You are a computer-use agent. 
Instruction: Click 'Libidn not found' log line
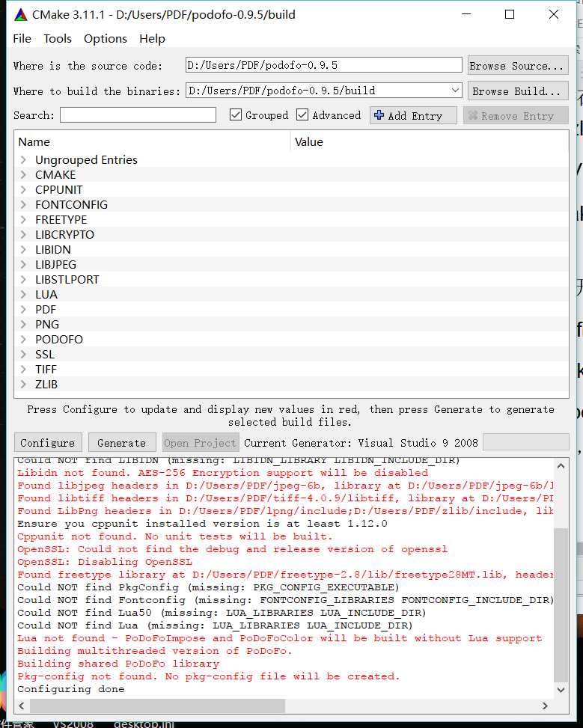tap(222, 473)
